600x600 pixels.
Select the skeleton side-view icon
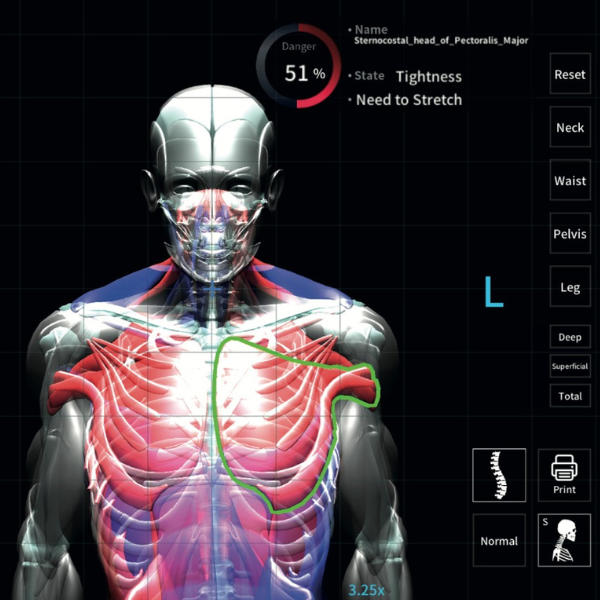point(564,540)
